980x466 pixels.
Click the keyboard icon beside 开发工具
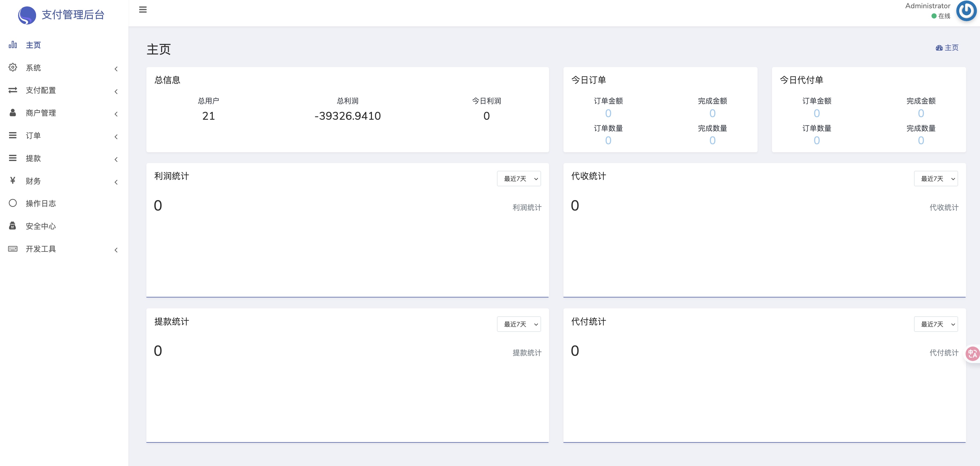(x=13, y=248)
